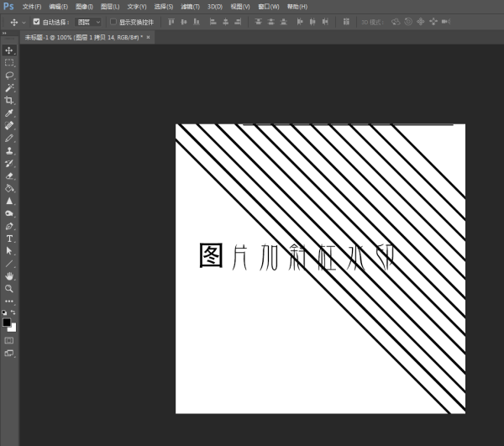The height and width of the screenshot is (446, 504).
Task: Click the Auto-Align Layers icon
Action: click(346, 22)
